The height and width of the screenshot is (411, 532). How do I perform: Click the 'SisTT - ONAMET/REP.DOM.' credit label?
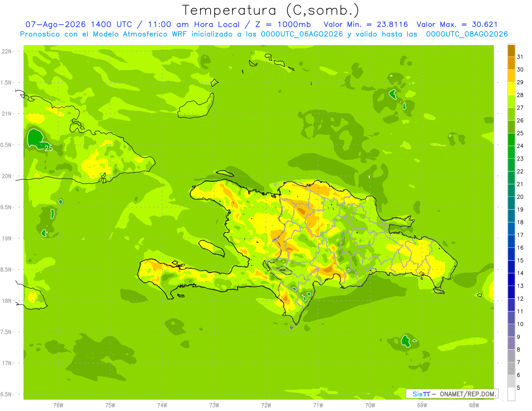(452, 394)
